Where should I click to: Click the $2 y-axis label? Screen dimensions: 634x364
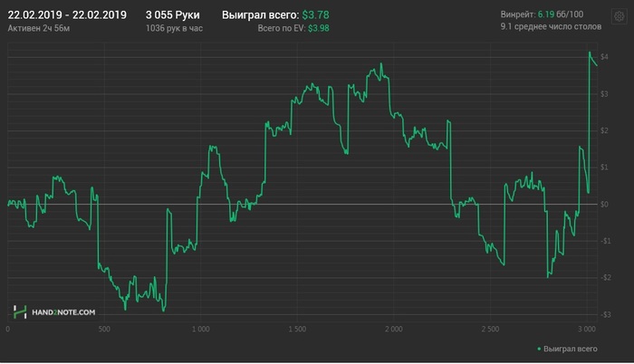tap(604, 130)
